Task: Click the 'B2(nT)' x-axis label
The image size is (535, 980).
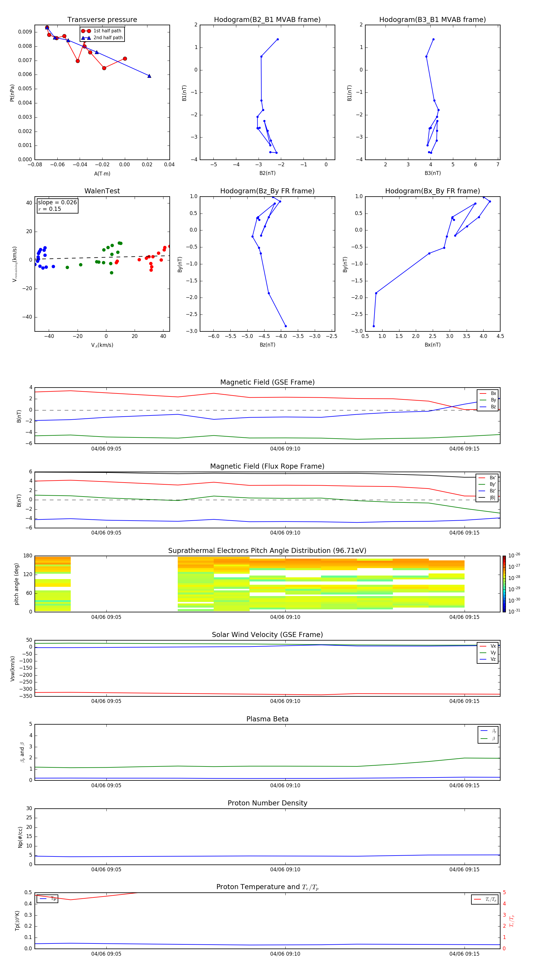Action: pos(267,173)
